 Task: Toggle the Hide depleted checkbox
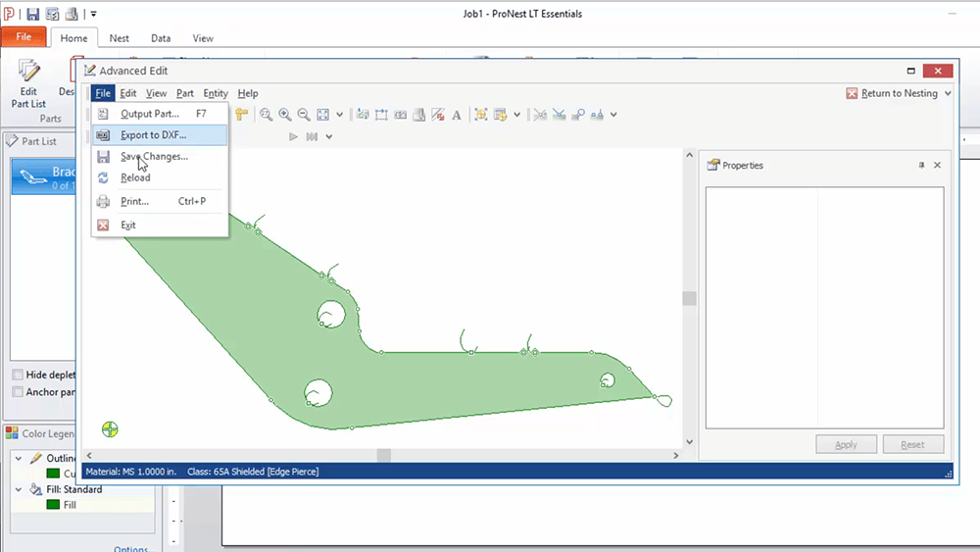(18, 375)
